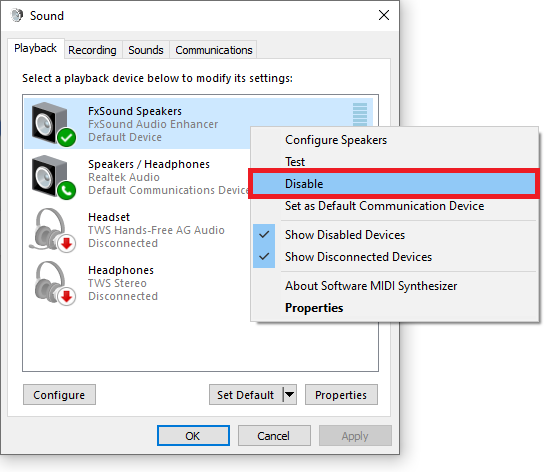
Task: Click 'Default Communications Device' status text
Action: [x=169, y=190]
